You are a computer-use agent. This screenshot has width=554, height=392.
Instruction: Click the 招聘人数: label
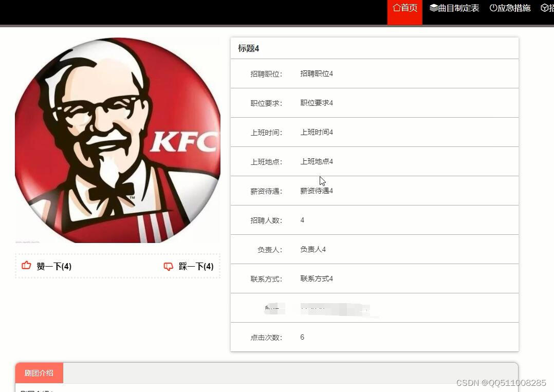click(x=266, y=220)
